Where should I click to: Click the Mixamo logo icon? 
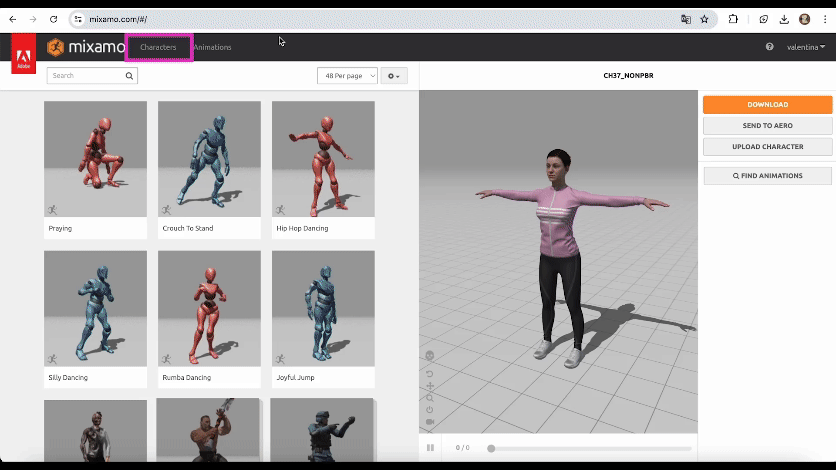point(55,47)
